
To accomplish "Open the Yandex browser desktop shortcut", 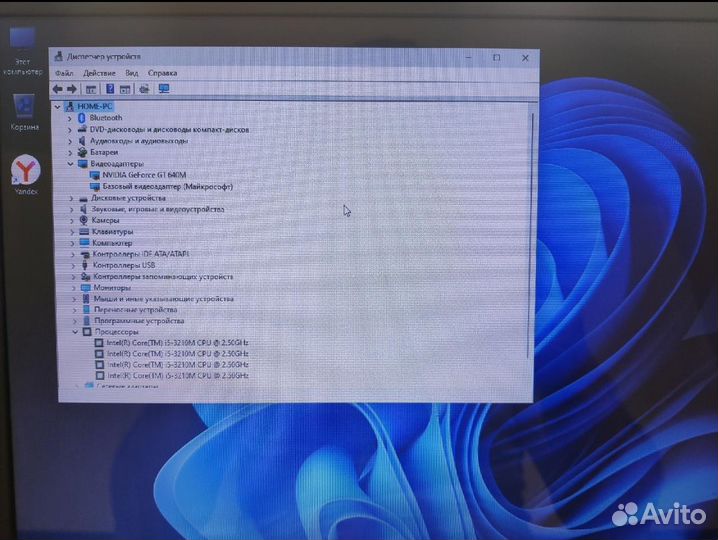I will pos(26,175).
